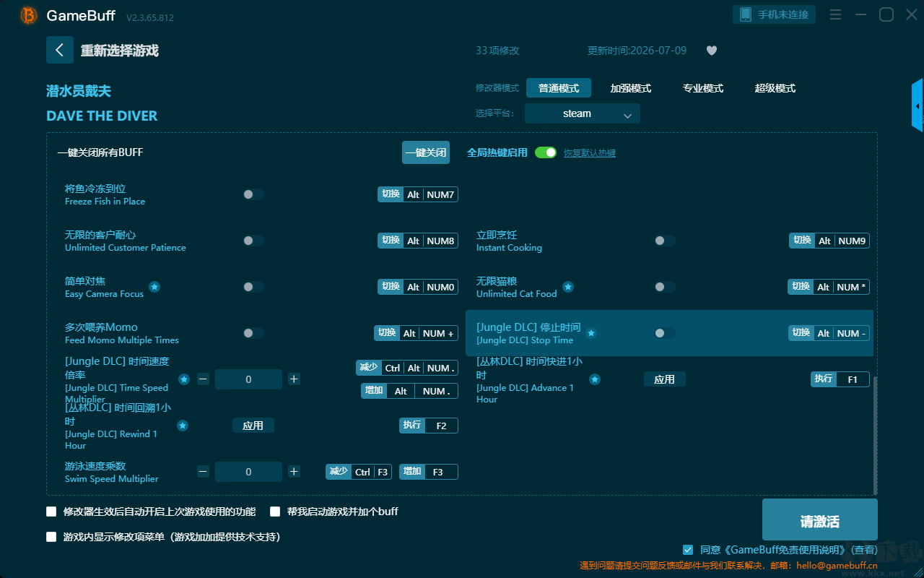Viewport: 924px width, 578px height.
Task: Click the heart favorite icon
Action: (x=712, y=51)
